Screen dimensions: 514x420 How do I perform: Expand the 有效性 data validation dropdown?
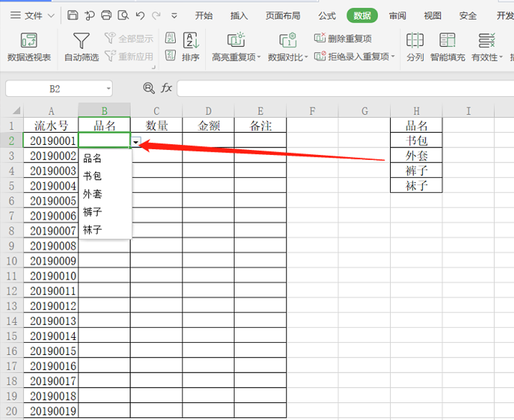[501, 57]
